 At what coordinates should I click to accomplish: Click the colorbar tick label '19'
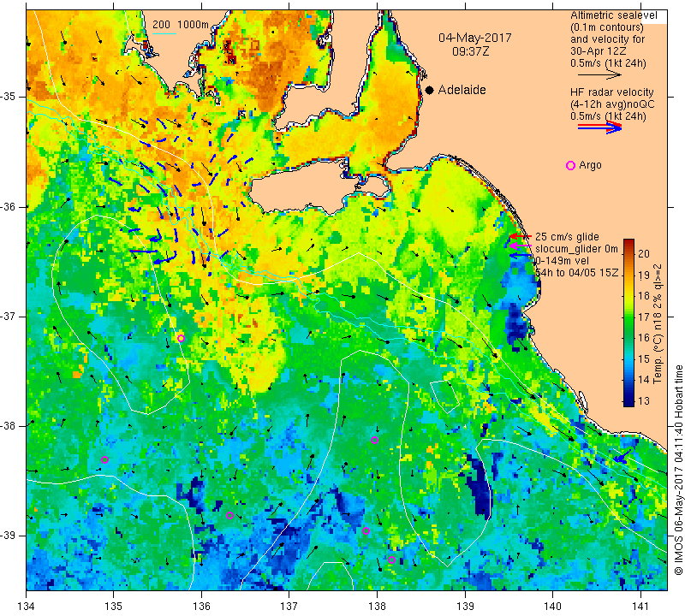tap(644, 275)
